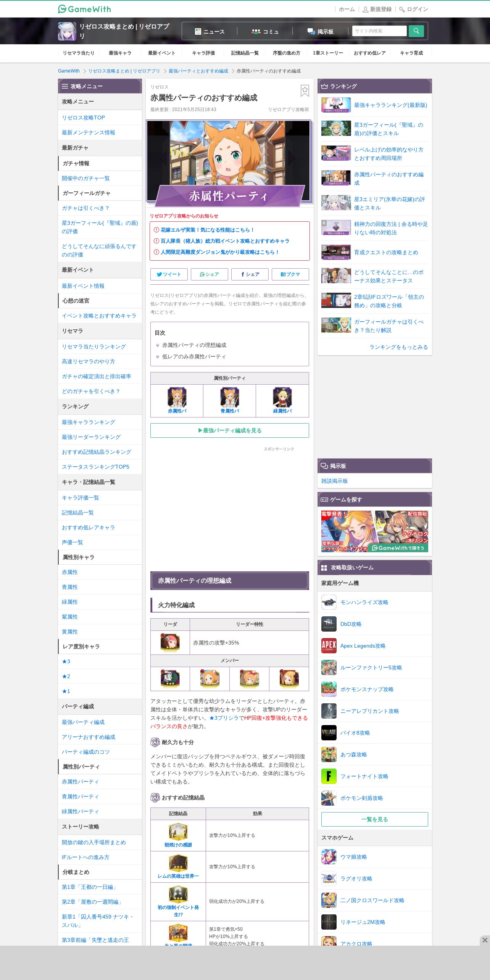Click the バイオ8攻略 VILLAGE icon
The image size is (490, 980).
329,733
